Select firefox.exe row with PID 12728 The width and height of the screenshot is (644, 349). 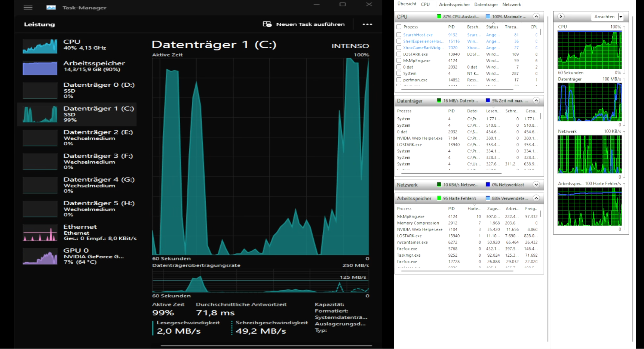coord(467,262)
